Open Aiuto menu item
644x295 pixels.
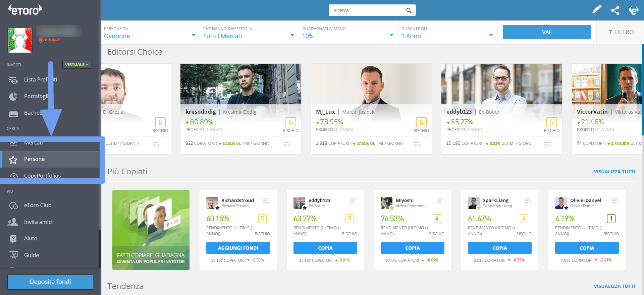click(31, 238)
